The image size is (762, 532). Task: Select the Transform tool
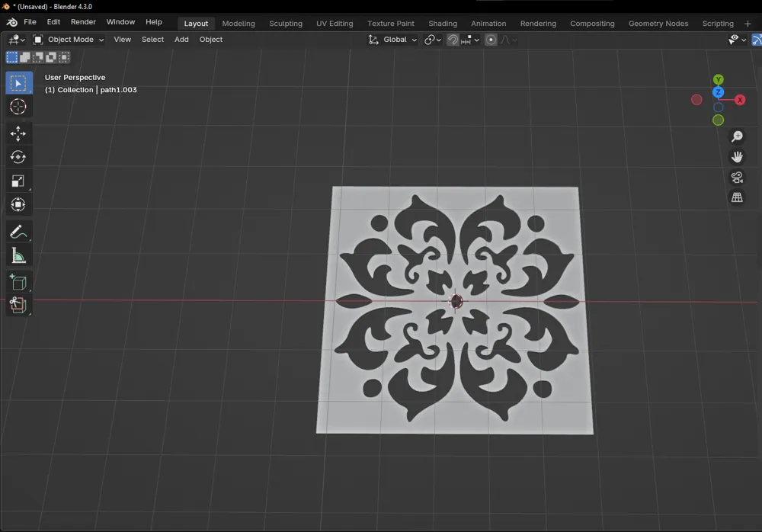[18, 205]
